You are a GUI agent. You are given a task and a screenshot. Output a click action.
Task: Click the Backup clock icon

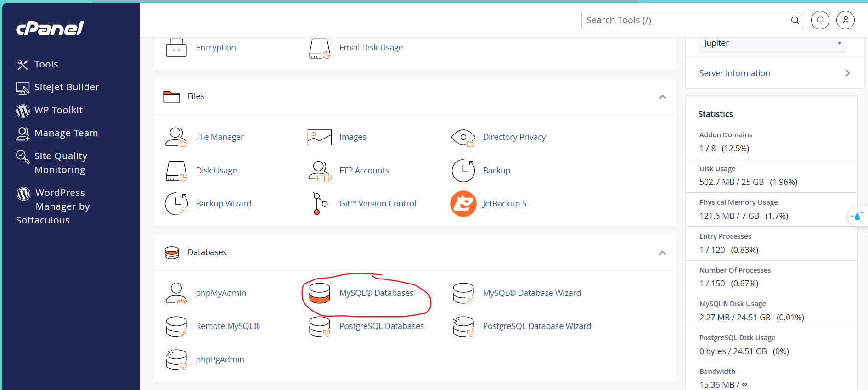click(x=463, y=171)
